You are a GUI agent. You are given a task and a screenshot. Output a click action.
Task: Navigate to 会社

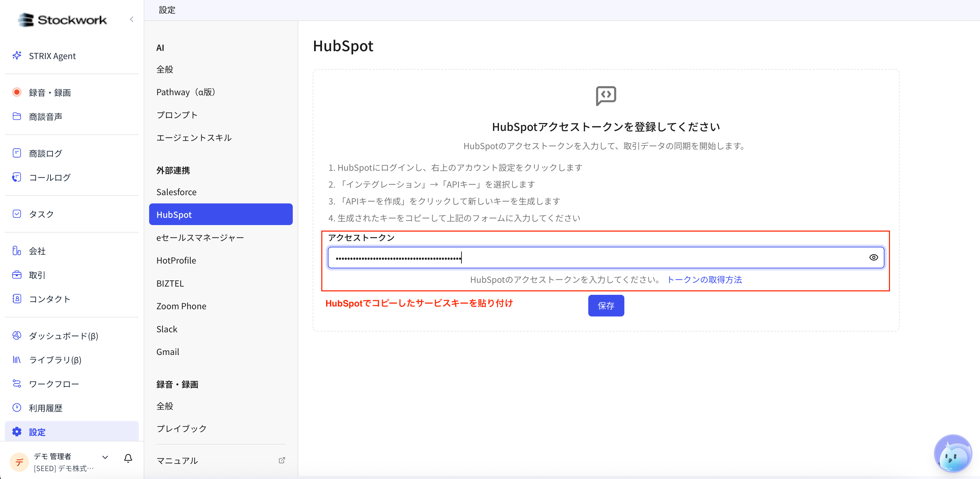coord(37,251)
